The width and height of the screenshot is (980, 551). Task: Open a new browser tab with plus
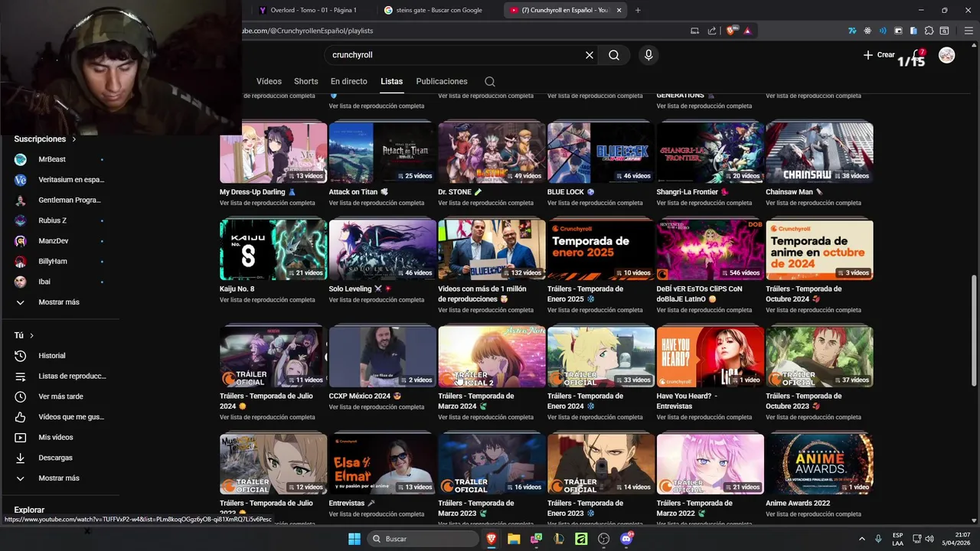[x=638, y=10]
